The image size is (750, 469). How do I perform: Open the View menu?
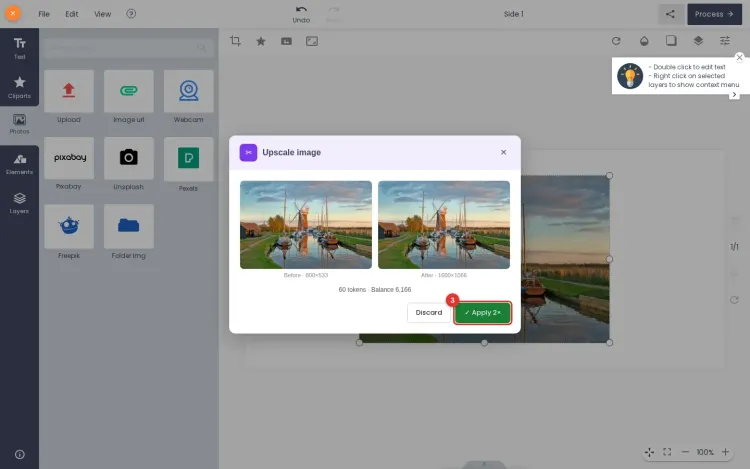(102, 14)
